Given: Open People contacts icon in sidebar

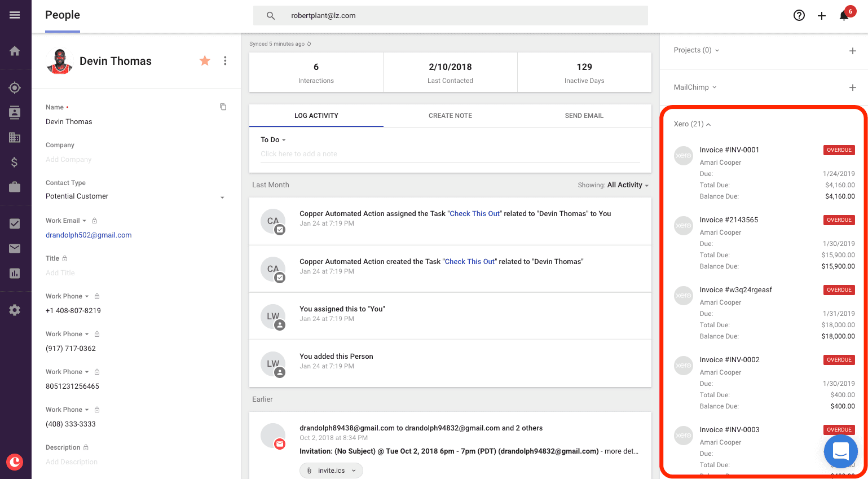Looking at the screenshot, I should point(15,112).
